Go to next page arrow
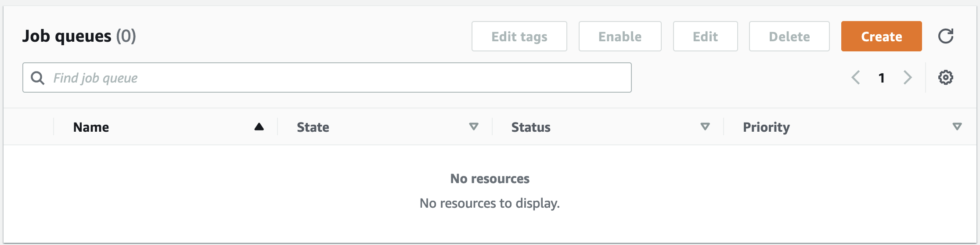Image resolution: width=980 pixels, height=245 pixels. [908, 77]
